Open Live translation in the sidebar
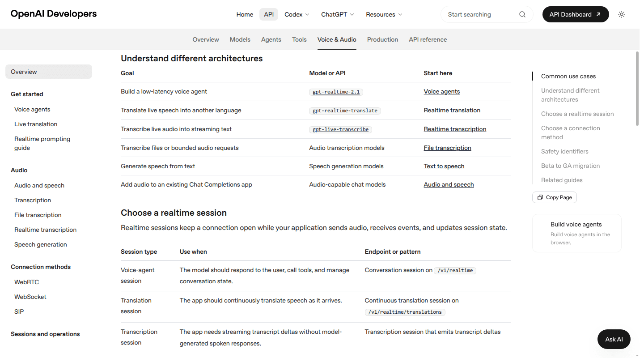 36,124
